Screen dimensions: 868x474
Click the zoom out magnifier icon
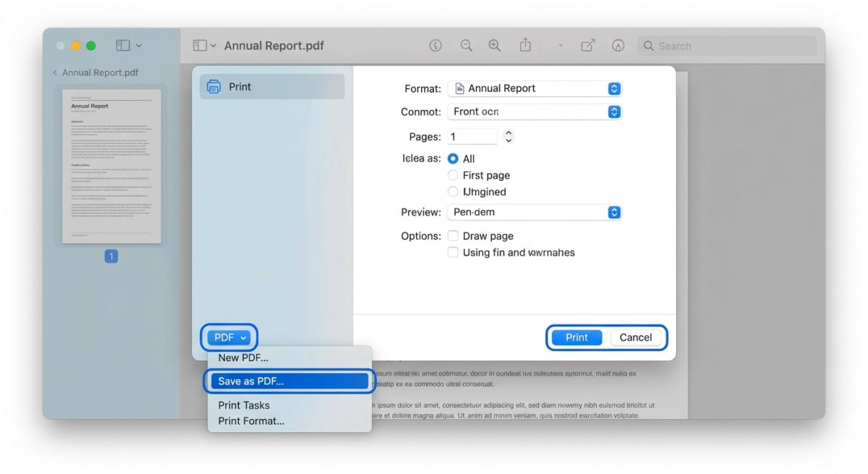(466, 45)
